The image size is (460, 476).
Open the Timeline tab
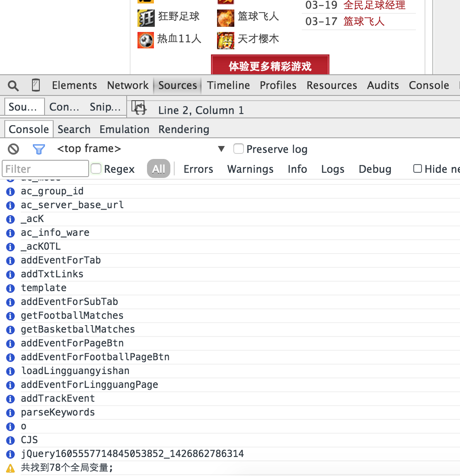tap(228, 85)
